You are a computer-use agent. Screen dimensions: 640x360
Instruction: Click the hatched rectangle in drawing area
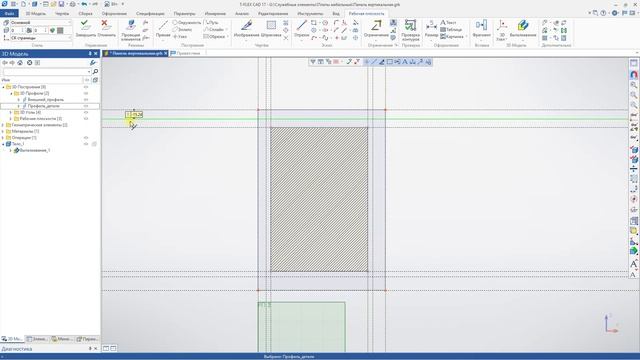(x=319, y=199)
